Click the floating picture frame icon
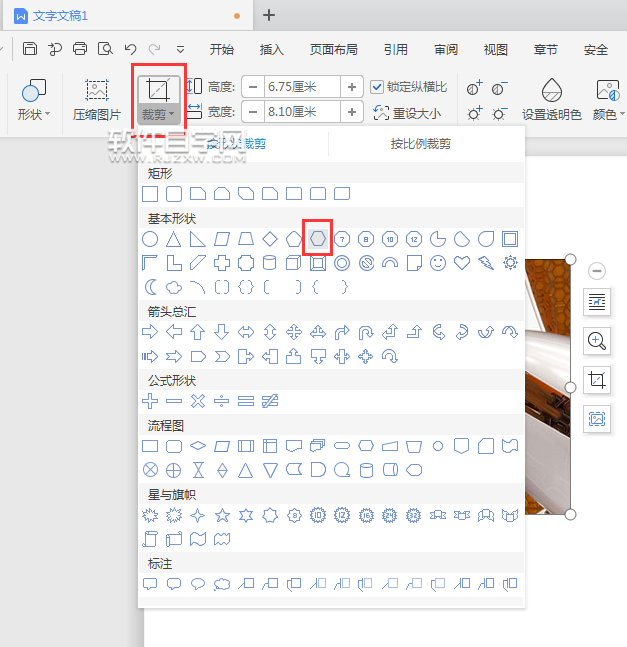Viewport: 627px width, 647px height. click(x=597, y=419)
